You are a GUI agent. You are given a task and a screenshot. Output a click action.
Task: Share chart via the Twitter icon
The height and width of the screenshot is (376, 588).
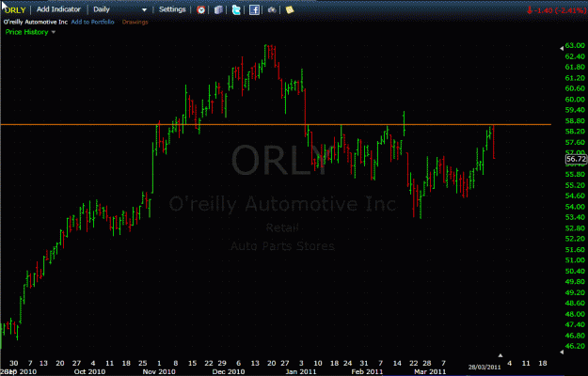236,9
